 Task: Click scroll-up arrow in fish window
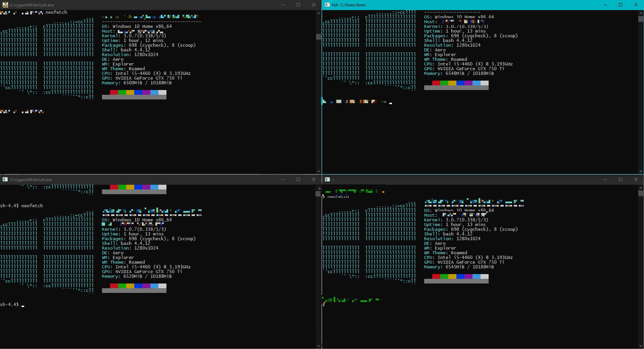[641, 13]
